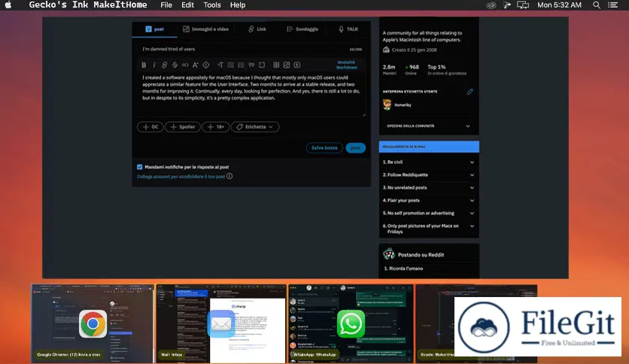Open the File menu

point(166,5)
